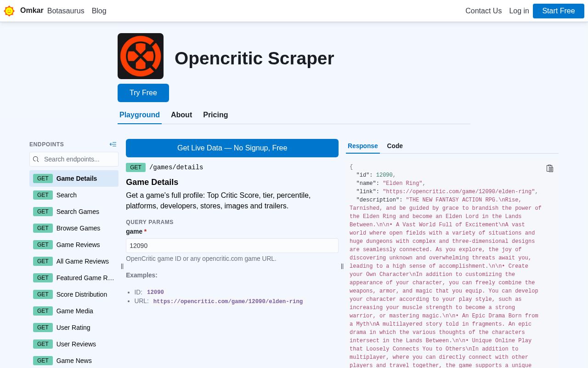Open the All Game Reviews endpoint
Viewport: 588px width, 368px height.
click(x=74, y=261)
